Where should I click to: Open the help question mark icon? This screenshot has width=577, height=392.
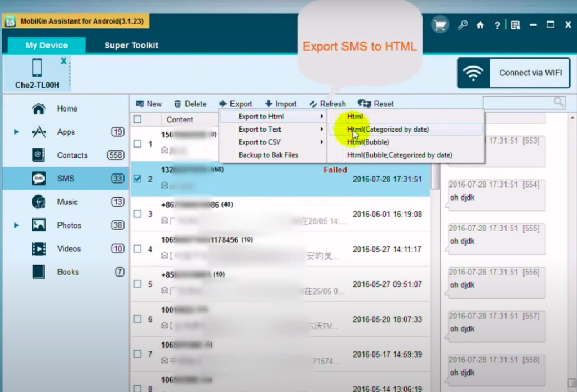coord(497,25)
